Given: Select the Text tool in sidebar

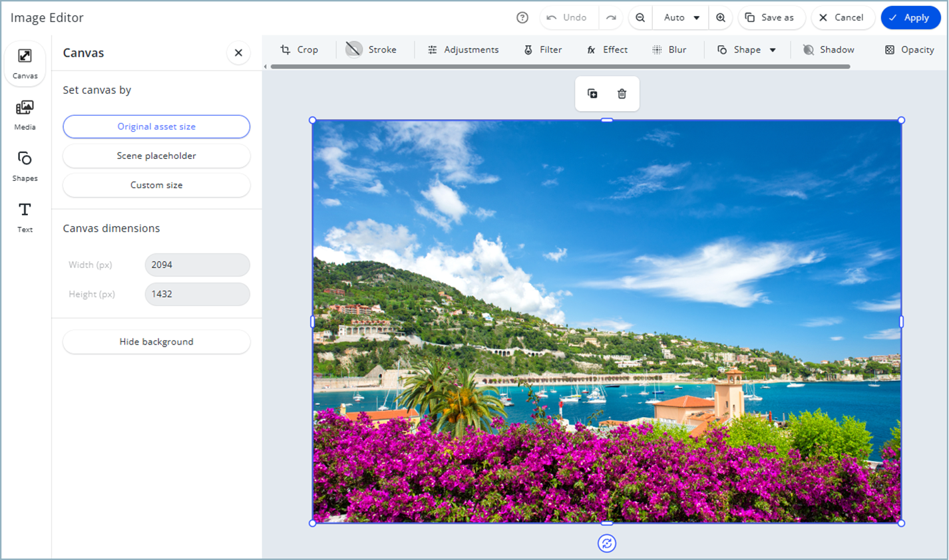Looking at the screenshot, I should pyautogui.click(x=25, y=217).
